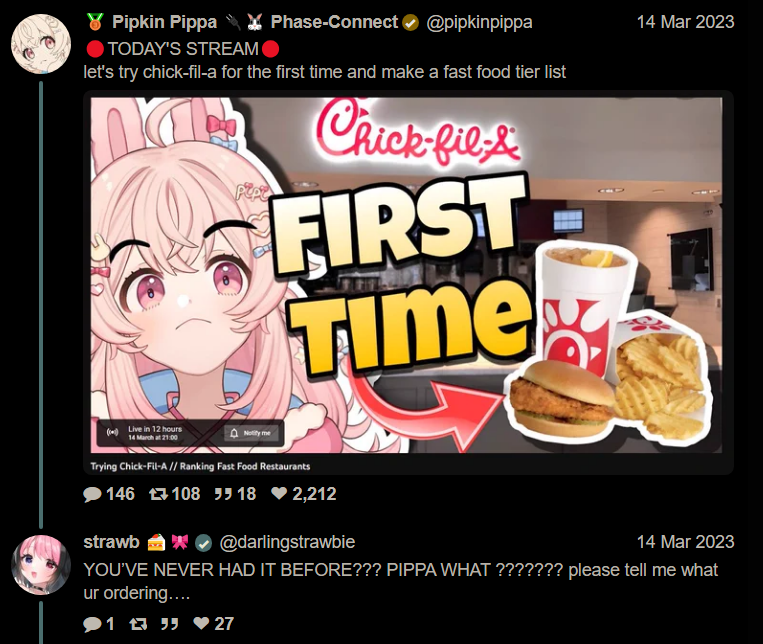Click Pipkin Pippa's gold verified badge
The width and height of the screenshot is (763, 644).
411,22
